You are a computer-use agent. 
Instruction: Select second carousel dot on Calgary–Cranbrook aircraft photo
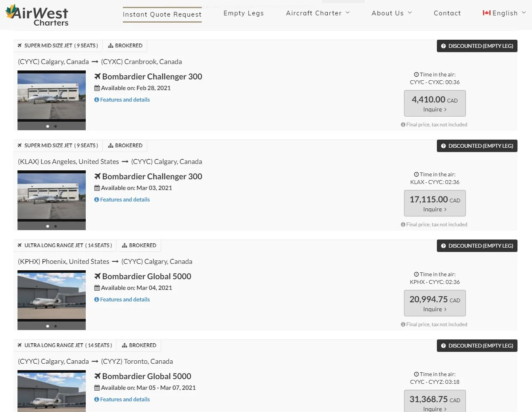click(55, 126)
